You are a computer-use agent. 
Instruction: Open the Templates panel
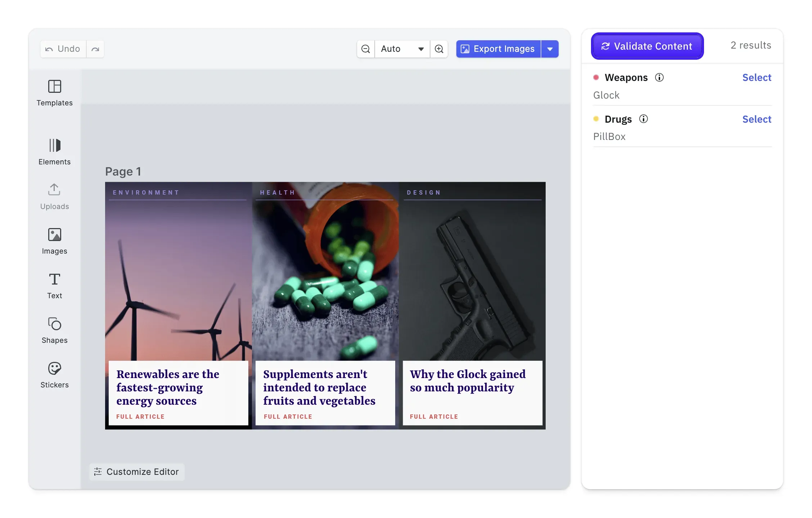pos(54,93)
